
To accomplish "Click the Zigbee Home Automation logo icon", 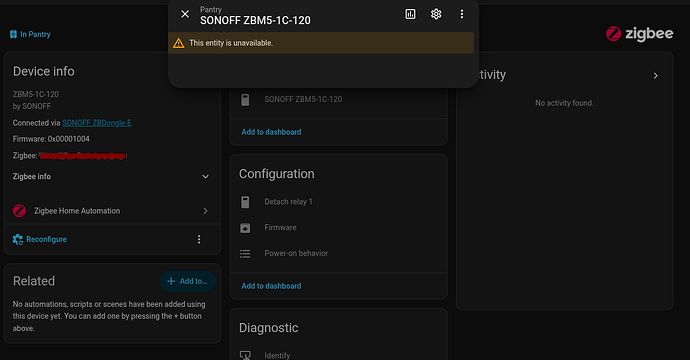I will click(x=19, y=211).
